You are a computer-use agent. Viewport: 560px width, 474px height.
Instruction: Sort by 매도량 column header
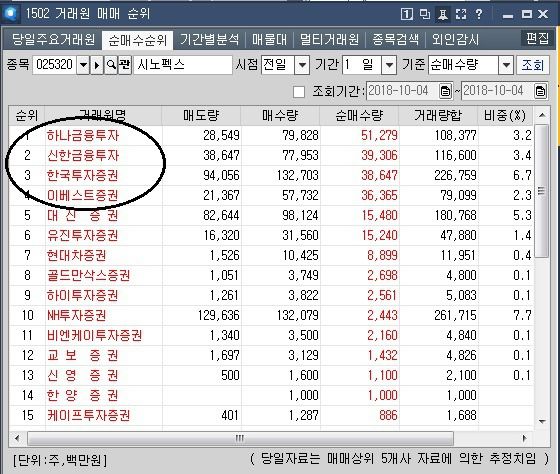click(x=201, y=115)
